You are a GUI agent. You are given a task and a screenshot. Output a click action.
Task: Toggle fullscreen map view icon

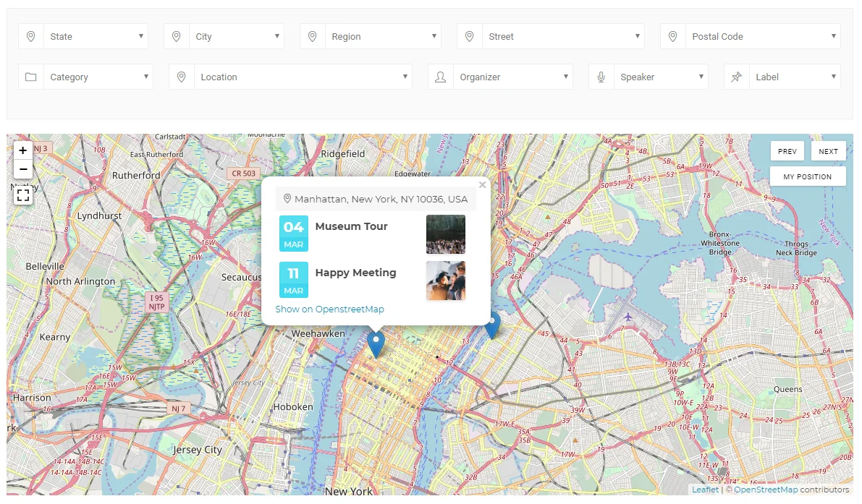coord(23,195)
